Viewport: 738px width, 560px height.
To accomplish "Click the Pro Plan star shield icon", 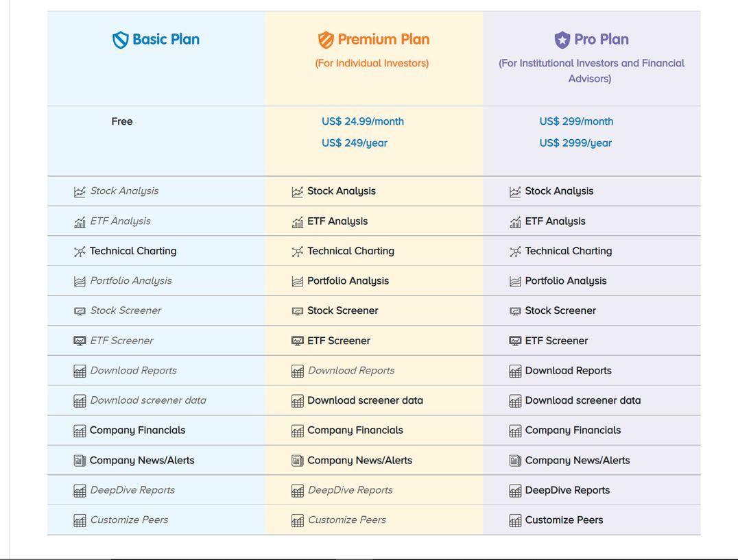I will pyautogui.click(x=562, y=40).
